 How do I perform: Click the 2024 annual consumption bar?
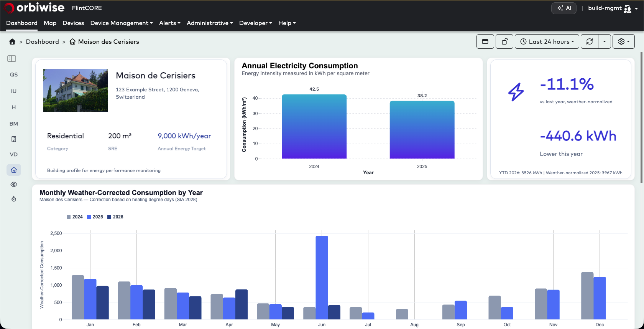(314, 126)
